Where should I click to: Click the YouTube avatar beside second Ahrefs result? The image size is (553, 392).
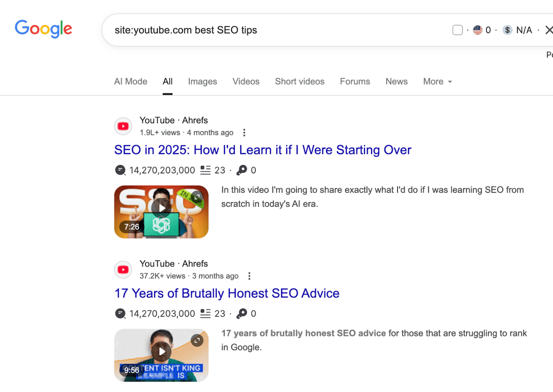123,270
